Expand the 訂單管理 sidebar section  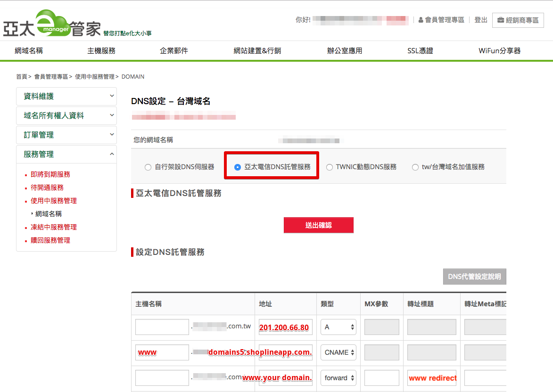coord(66,135)
